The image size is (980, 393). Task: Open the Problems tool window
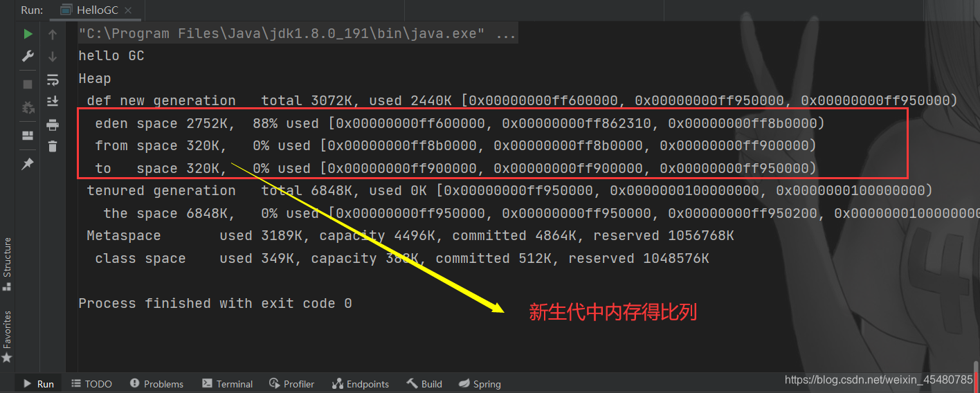pos(156,383)
